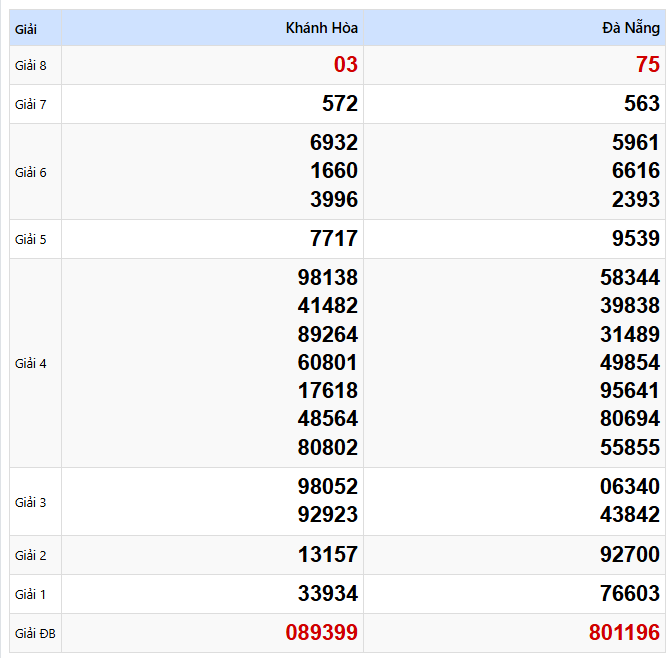The width and height of the screenshot is (670, 658).
Task: Click number 06340 in Giải 3
Action: (630, 487)
